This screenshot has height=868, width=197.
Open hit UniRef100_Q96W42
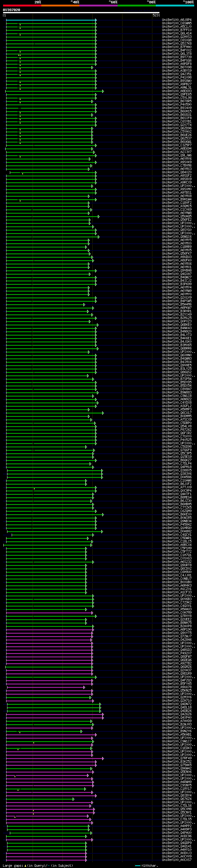click(177, 768)
